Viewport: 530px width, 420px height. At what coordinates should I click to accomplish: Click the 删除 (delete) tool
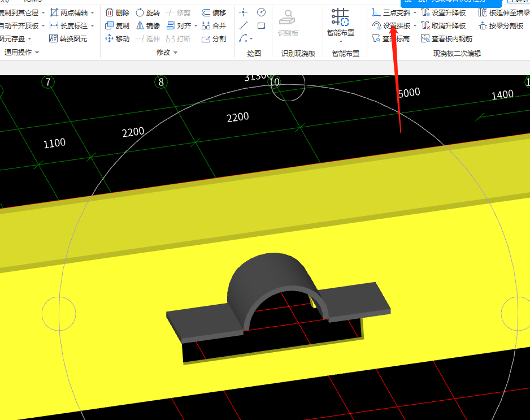pos(118,13)
